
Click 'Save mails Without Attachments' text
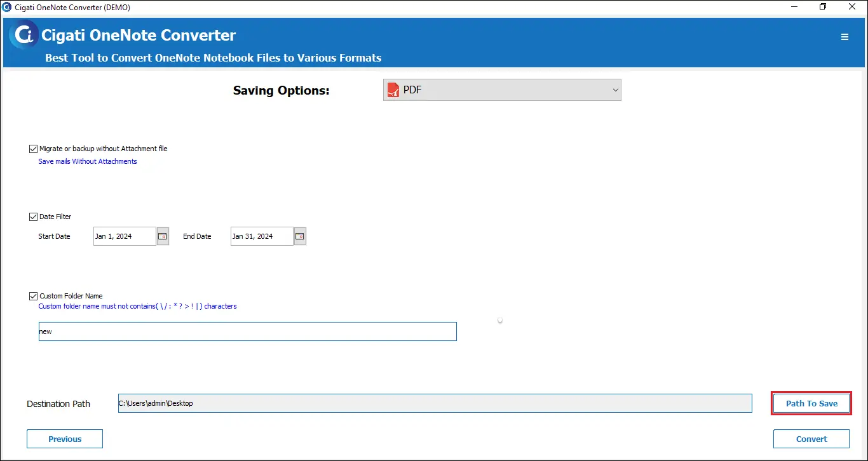point(88,161)
